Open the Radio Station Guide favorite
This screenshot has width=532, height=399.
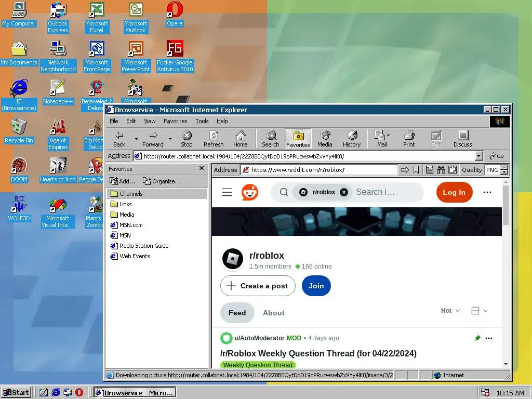(x=139, y=246)
